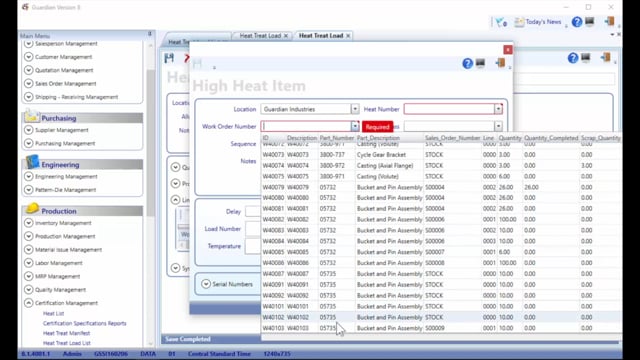Open the Heat Treat Manifest link
Screen dimensions: 640x360
point(66,333)
